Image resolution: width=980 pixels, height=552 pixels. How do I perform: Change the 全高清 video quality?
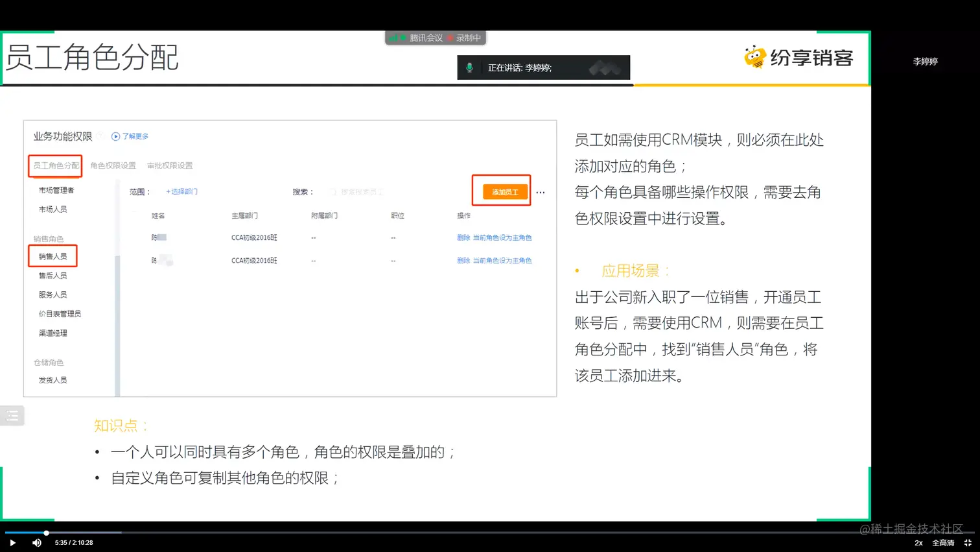(x=943, y=543)
